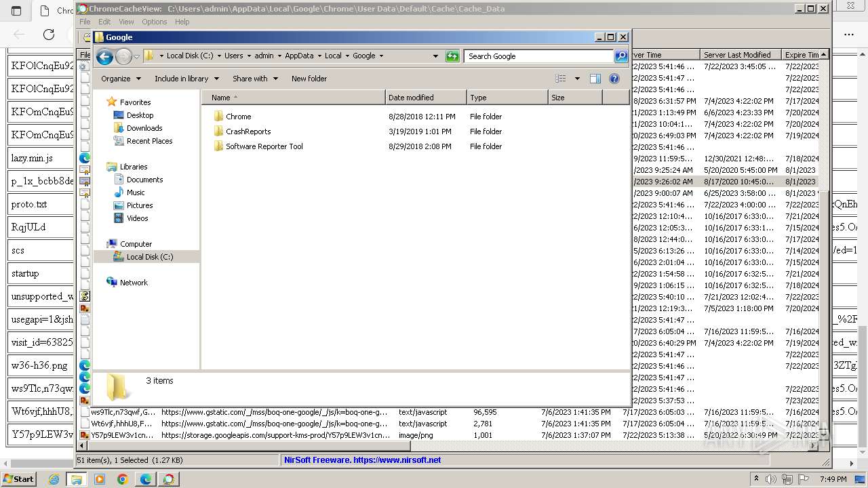Screen dimensions: 868x488
Task: Click the Explorer Forward arrow button
Action: (x=123, y=56)
